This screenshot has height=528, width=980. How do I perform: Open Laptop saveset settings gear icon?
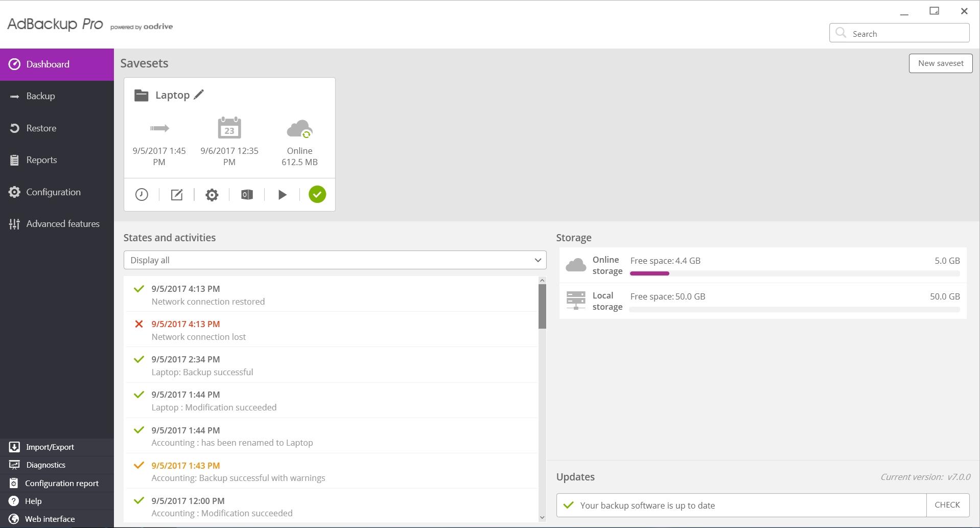(x=212, y=195)
